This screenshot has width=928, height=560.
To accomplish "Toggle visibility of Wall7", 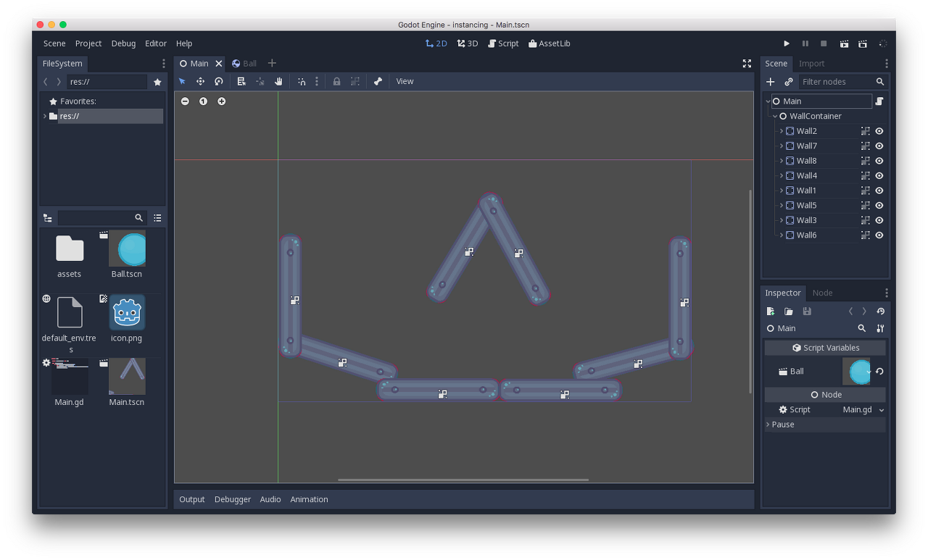I will 879,146.
